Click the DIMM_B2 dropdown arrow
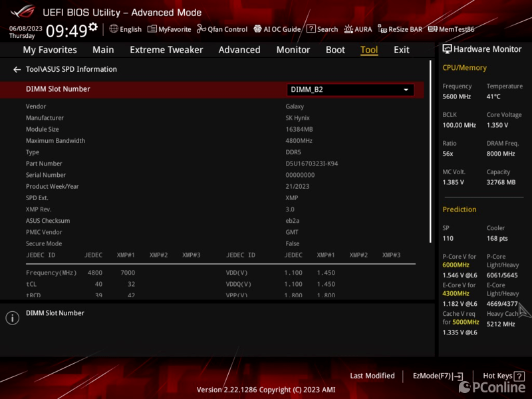Screen dimensions: 532x399 tap(406, 90)
